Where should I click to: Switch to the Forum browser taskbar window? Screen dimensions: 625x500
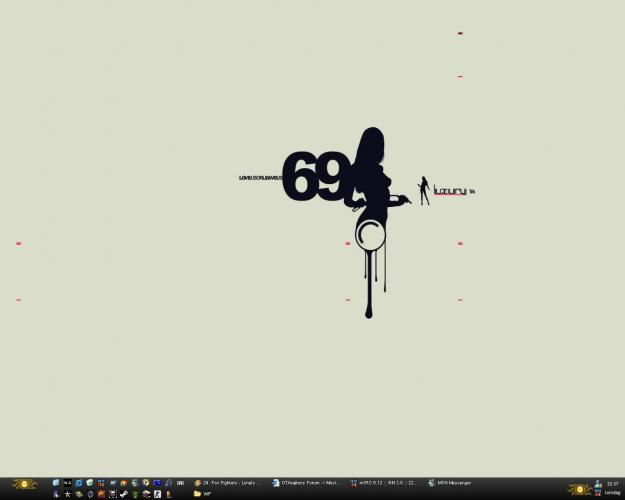pyautogui.click(x=305, y=483)
